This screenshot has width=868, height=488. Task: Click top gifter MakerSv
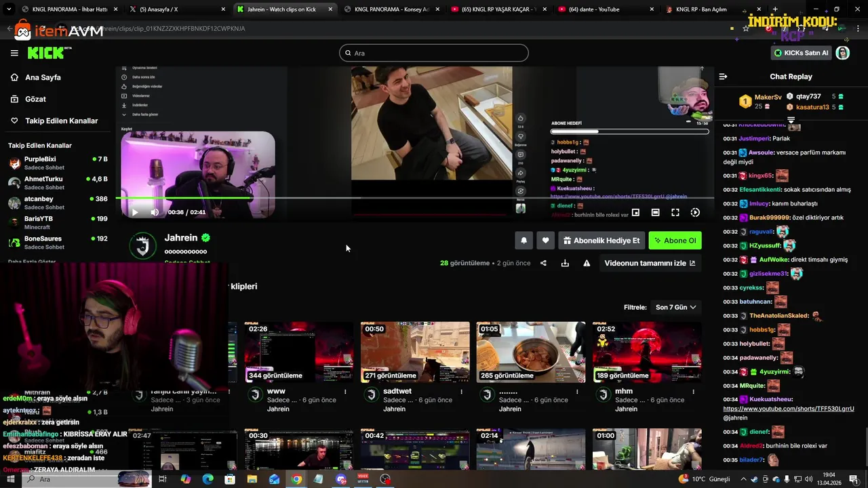pyautogui.click(x=768, y=97)
